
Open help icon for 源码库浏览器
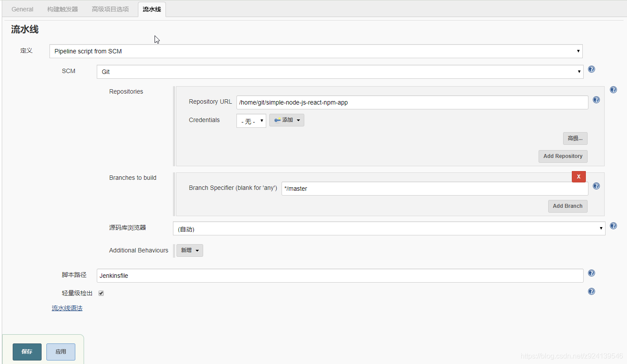613,226
